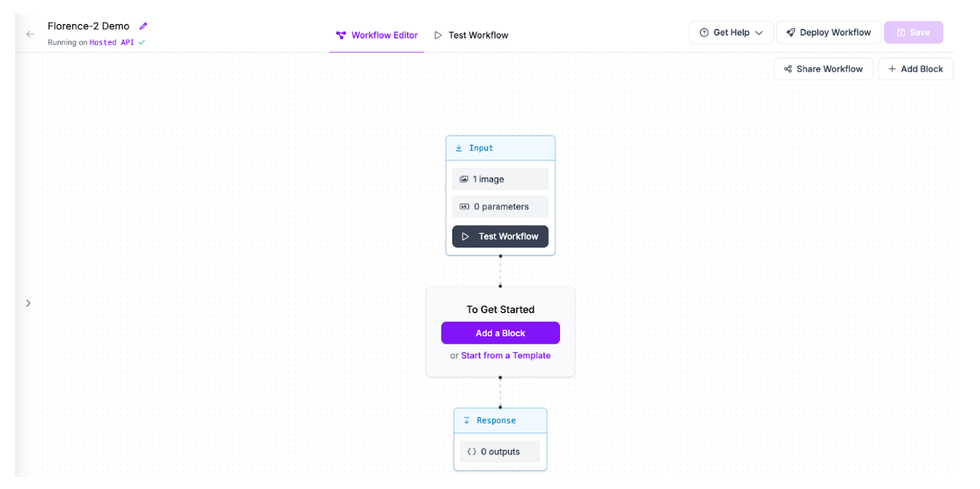Click the braces icon beside 0 outputs
The width and height of the screenshot is (980, 489).
click(x=472, y=451)
